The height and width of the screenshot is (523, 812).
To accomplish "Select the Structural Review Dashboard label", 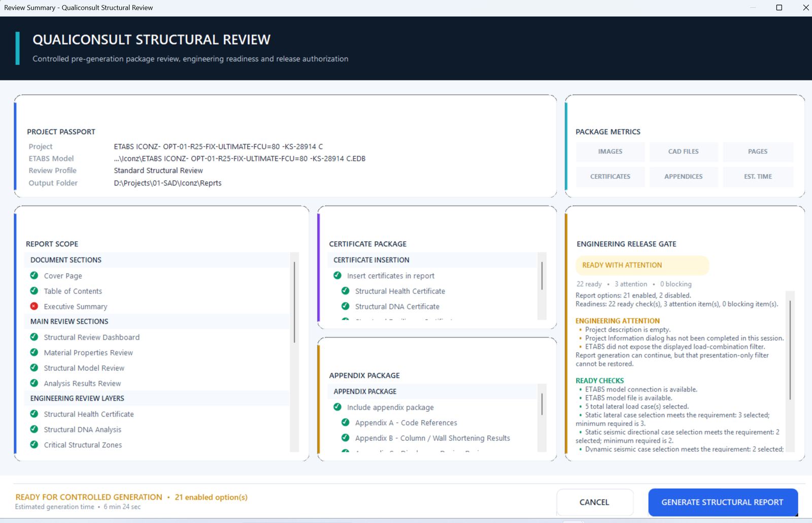I will coord(92,337).
